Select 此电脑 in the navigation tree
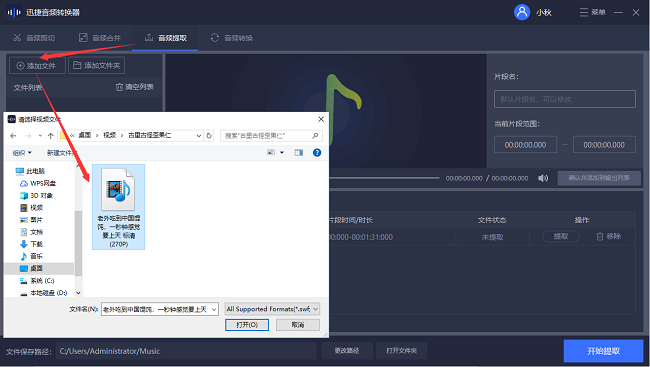The width and height of the screenshot is (650, 367). tap(30, 171)
